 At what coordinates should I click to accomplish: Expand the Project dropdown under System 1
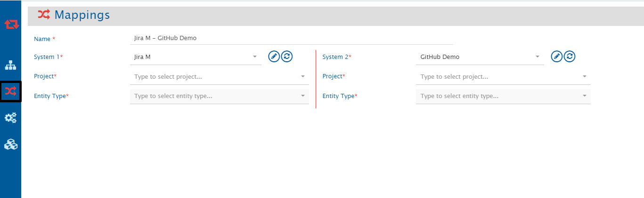pos(220,76)
